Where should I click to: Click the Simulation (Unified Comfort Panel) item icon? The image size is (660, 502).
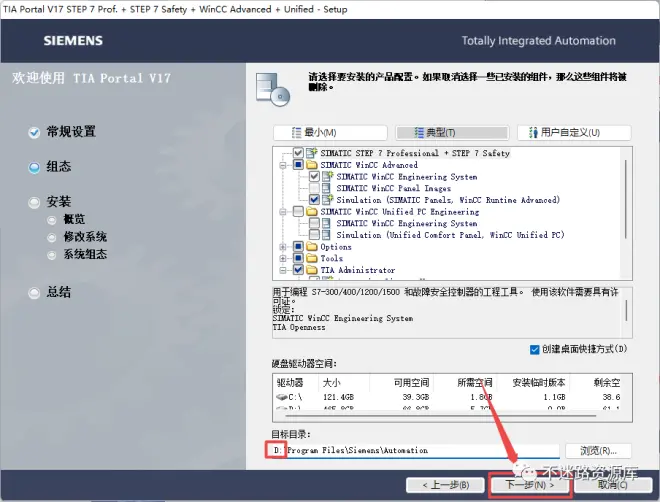tap(327, 234)
